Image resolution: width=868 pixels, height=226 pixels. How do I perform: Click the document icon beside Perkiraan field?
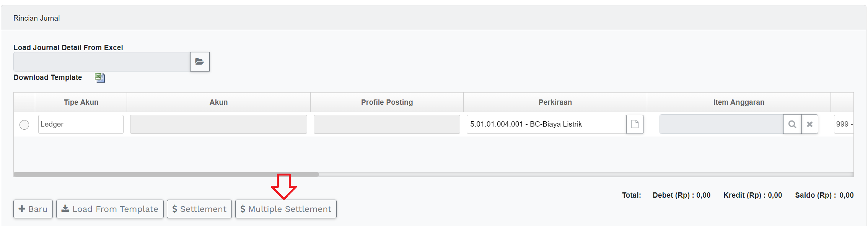pyautogui.click(x=635, y=124)
